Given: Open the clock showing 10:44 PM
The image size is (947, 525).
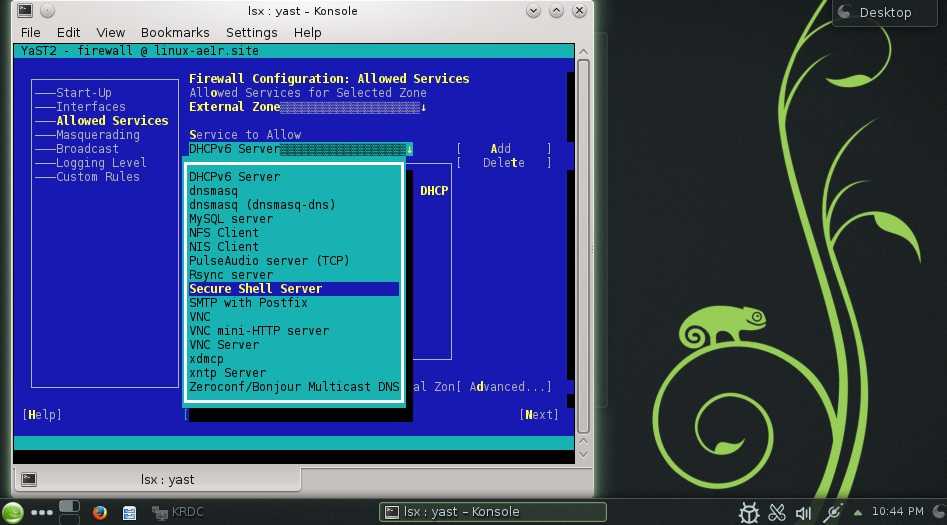Looking at the screenshot, I should (897, 512).
